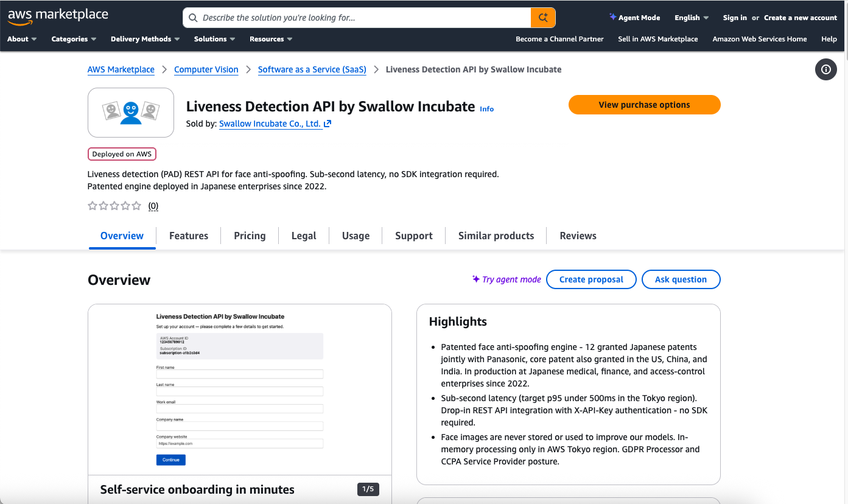Click the Swallow Incubate product logo
The width and height of the screenshot is (848, 504).
point(131,113)
